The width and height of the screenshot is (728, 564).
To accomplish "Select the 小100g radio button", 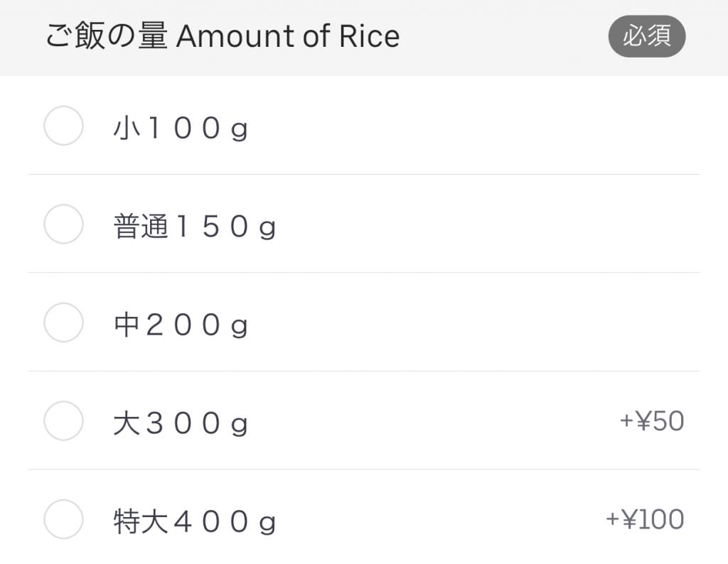I will (x=64, y=126).
